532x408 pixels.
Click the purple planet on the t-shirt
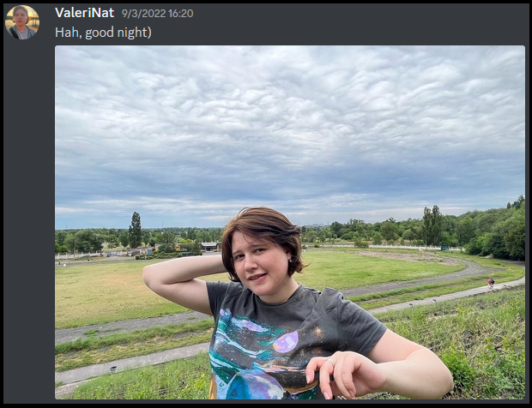coord(286,342)
